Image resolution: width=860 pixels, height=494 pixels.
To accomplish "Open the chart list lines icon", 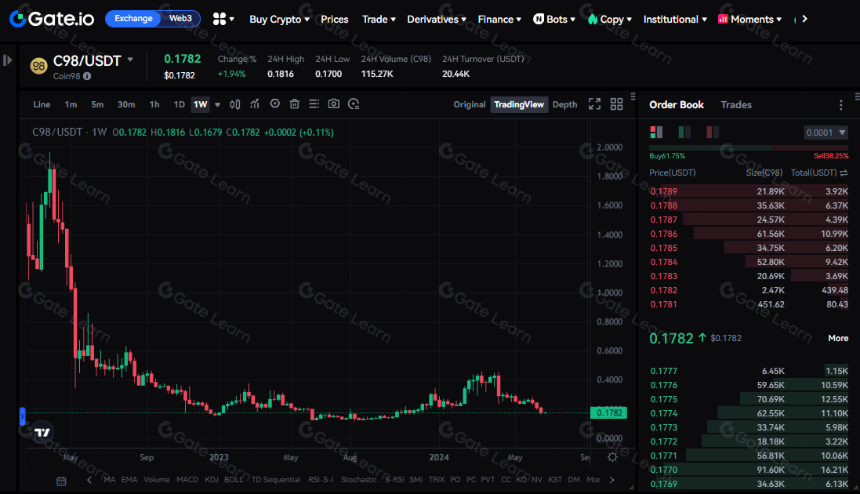I will (x=314, y=104).
